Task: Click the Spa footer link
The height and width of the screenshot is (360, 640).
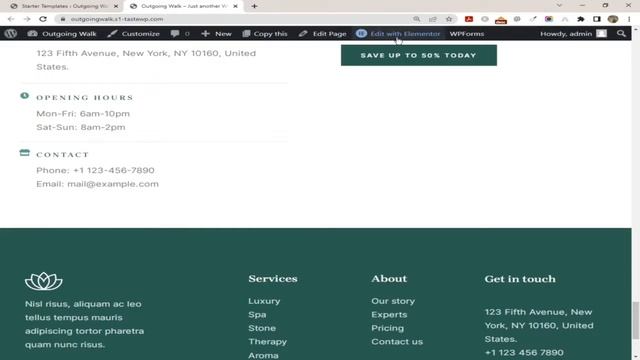Action: coord(257,315)
